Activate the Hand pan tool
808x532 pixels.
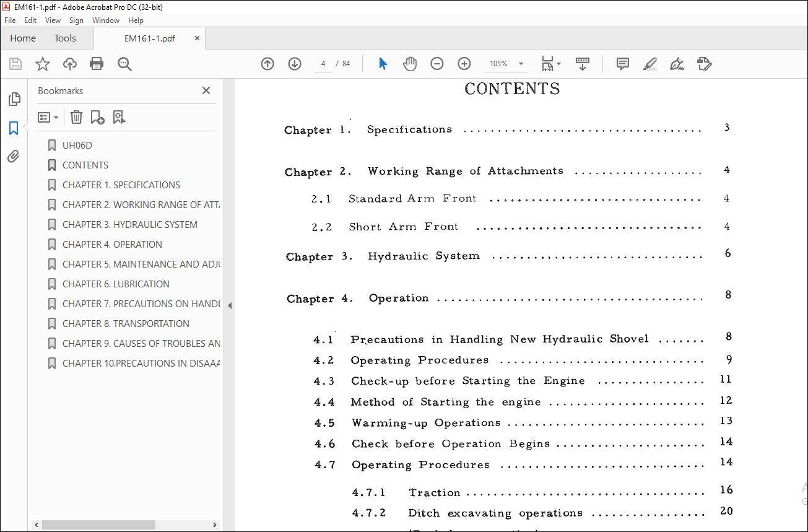410,64
